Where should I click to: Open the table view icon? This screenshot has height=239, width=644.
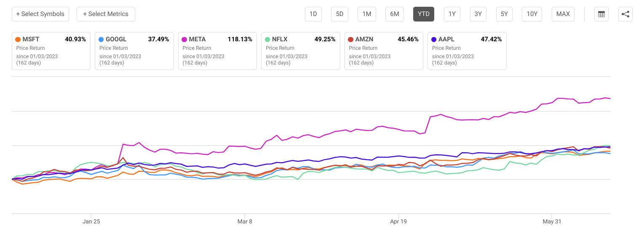click(601, 14)
